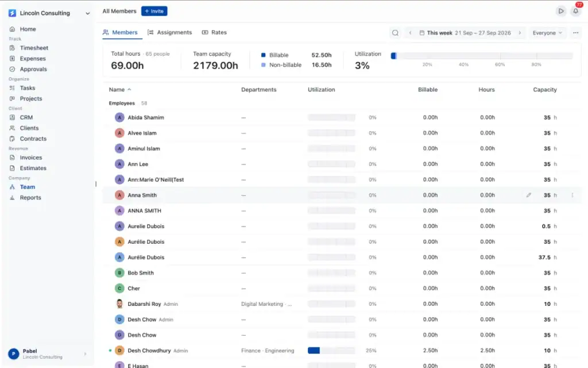Open This week date range picker
Screen dimensions: 588x368
[465, 33]
